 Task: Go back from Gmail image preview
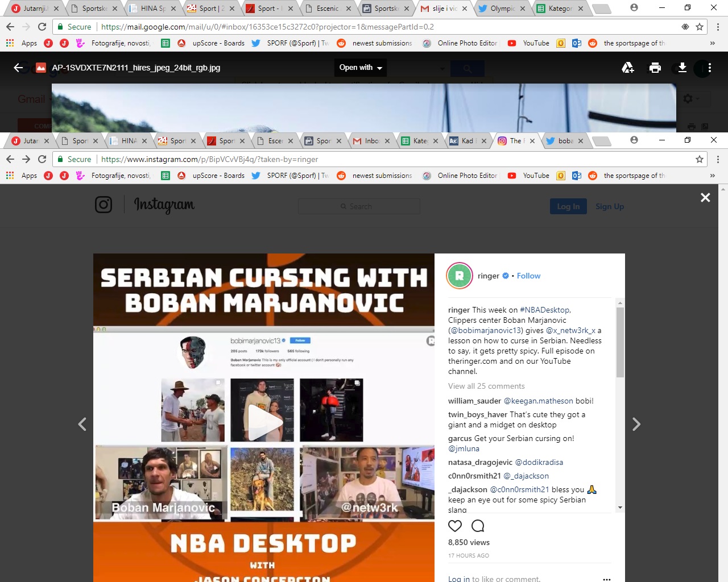click(x=18, y=68)
